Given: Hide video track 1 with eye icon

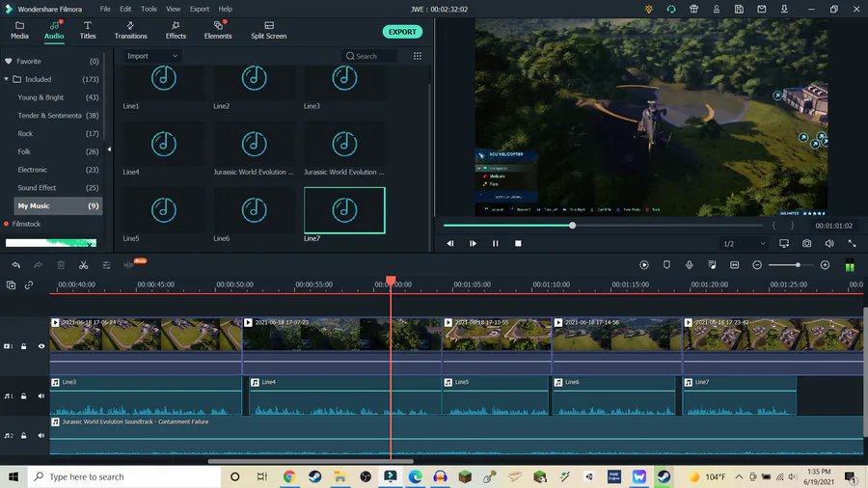Looking at the screenshot, I should click(x=41, y=346).
